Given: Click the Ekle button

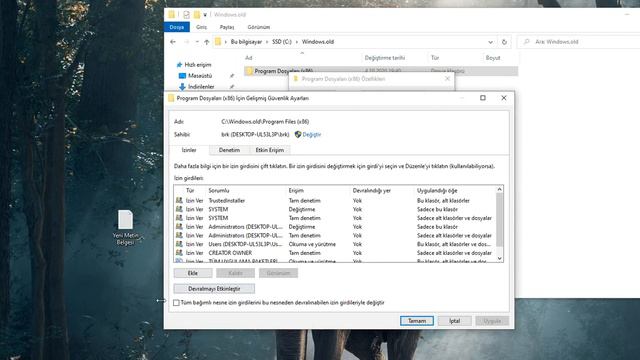Looking at the screenshot, I should pos(193,273).
